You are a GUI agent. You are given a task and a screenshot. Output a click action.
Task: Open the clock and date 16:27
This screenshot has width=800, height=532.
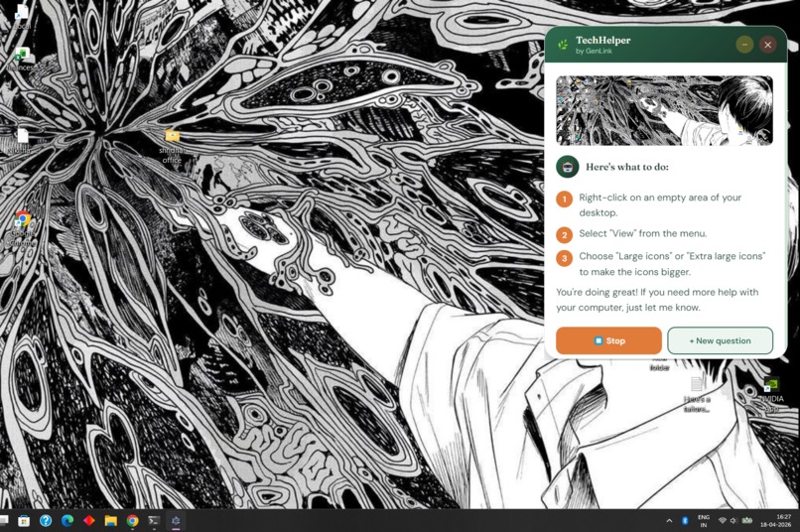click(776, 521)
